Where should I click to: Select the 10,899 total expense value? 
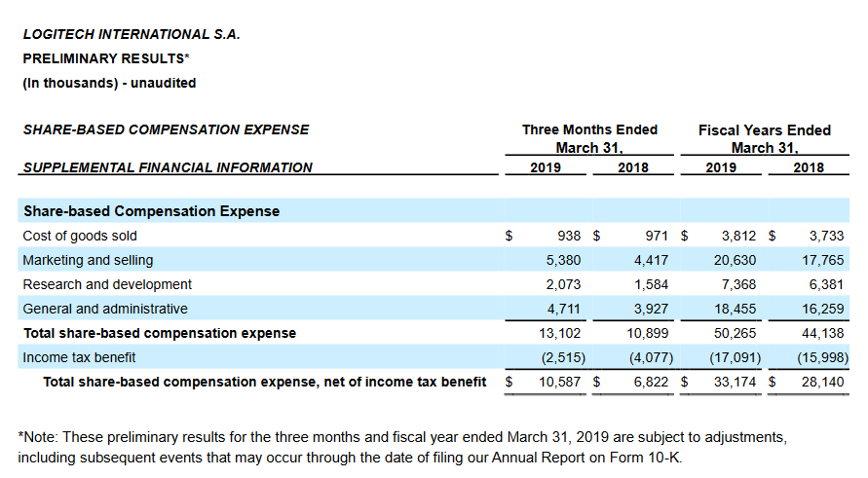[x=648, y=333]
